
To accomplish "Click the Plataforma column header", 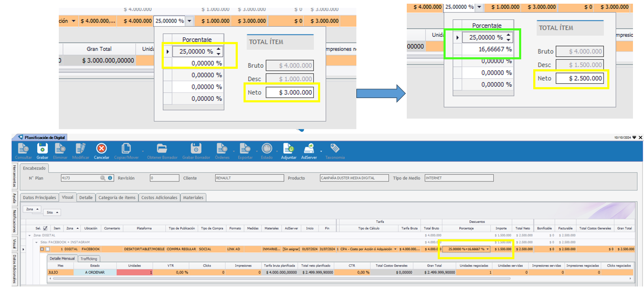I will click(145, 228).
